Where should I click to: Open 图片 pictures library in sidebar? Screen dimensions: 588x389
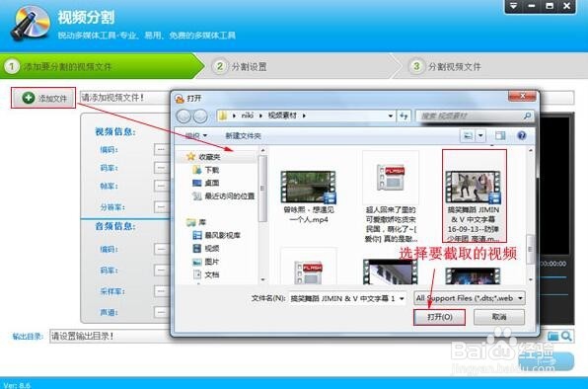[206, 262]
